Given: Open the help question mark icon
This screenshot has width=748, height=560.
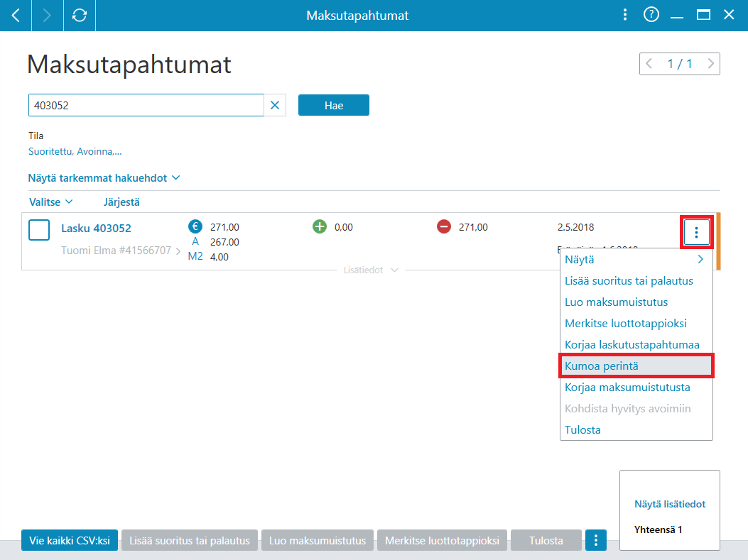Looking at the screenshot, I should pyautogui.click(x=651, y=15).
